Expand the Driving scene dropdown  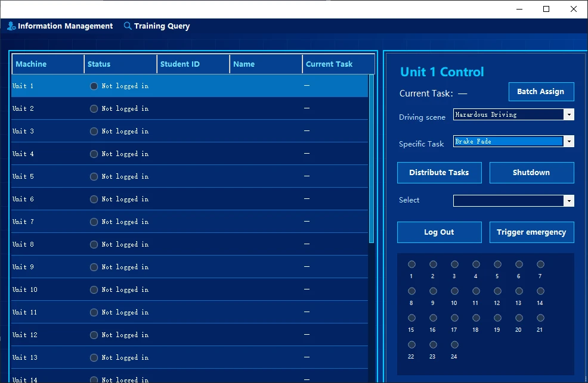(569, 114)
